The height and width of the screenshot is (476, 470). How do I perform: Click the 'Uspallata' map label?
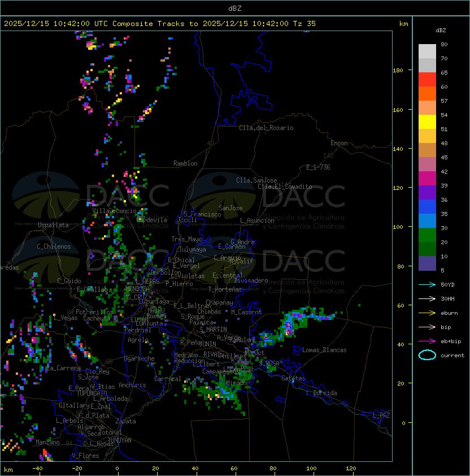click(x=53, y=225)
